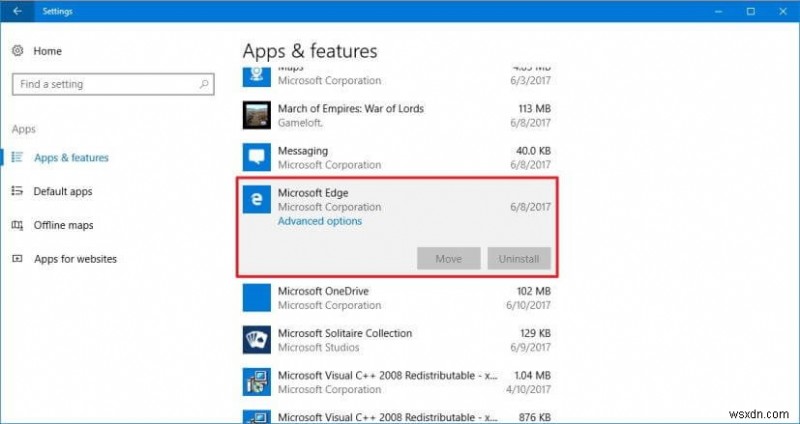The height and width of the screenshot is (424, 800).
Task: Click the 129 KB size value
Action: pyautogui.click(x=534, y=333)
